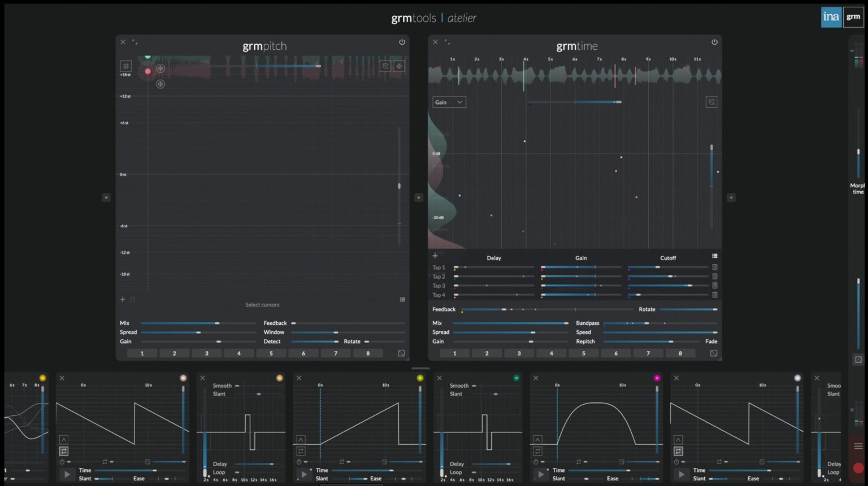Play the first sawtooth envelope module
Screen dimensions: 868x486
(67, 475)
